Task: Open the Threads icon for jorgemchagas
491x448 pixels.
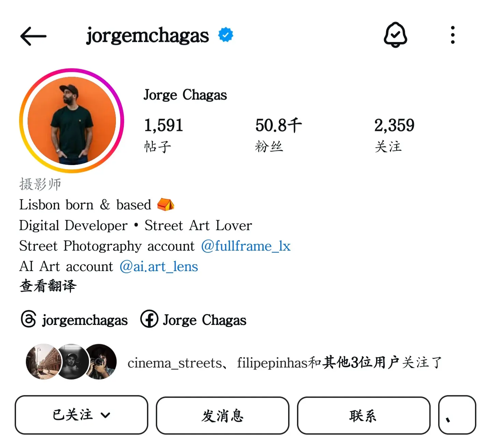Action: click(x=29, y=319)
